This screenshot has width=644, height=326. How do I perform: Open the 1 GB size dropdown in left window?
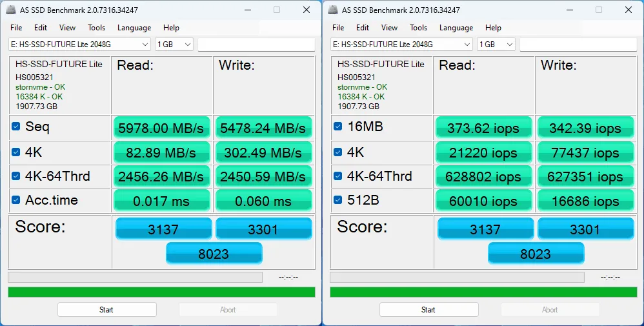pyautogui.click(x=174, y=45)
